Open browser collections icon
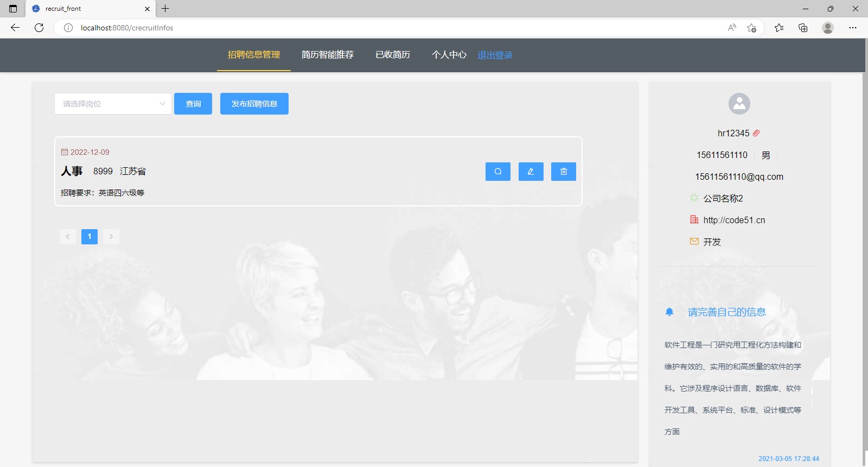This screenshot has width=868, height=467. pos(803,28)
